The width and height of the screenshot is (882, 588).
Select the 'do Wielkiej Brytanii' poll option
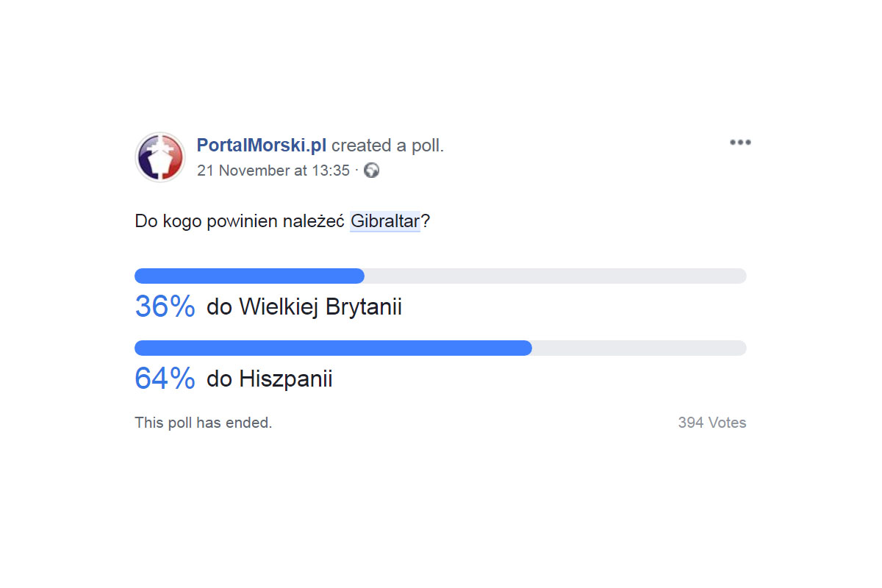(x=304, y=306)
